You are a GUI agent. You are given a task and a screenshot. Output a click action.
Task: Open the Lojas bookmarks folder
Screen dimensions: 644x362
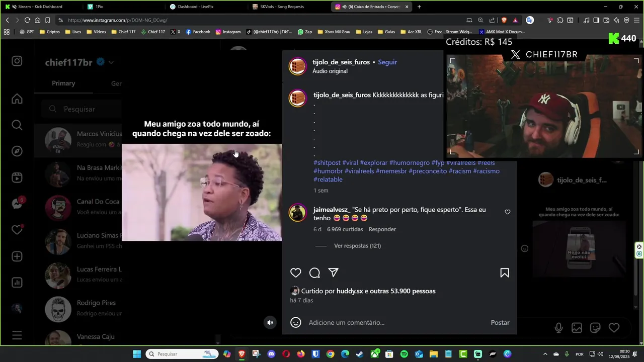[x=364, y=32]
